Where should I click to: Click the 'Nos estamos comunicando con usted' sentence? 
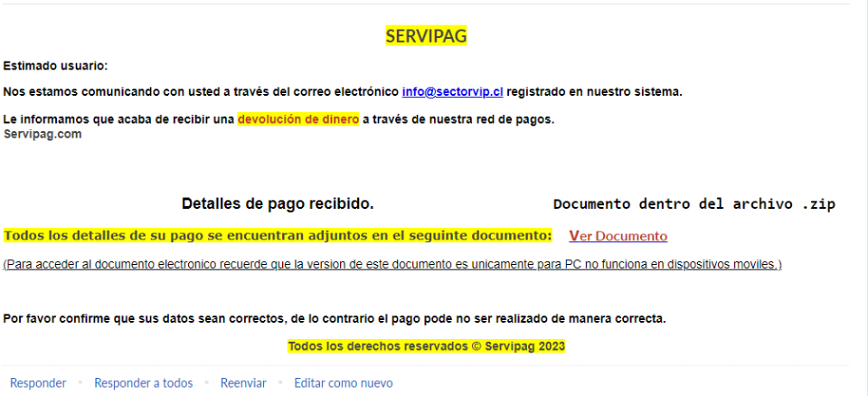click(343, 92)
